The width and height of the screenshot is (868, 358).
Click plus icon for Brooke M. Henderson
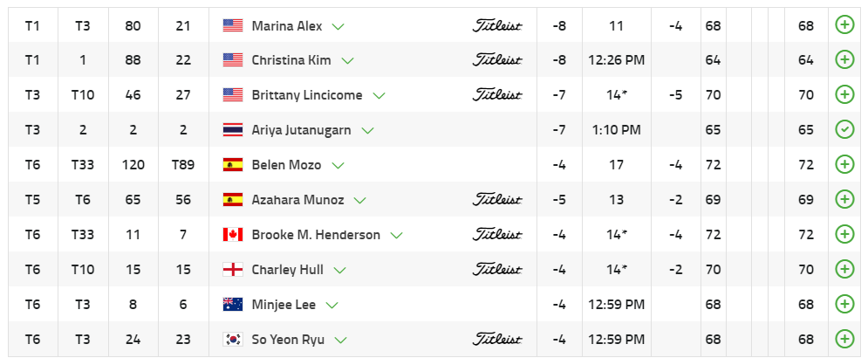click(x=844, y=234)
